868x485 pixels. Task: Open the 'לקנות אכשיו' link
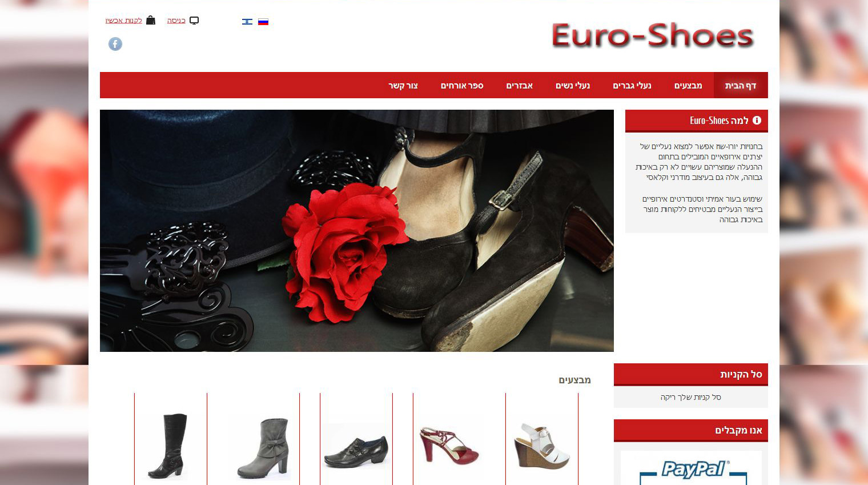[x=124, y=21]
